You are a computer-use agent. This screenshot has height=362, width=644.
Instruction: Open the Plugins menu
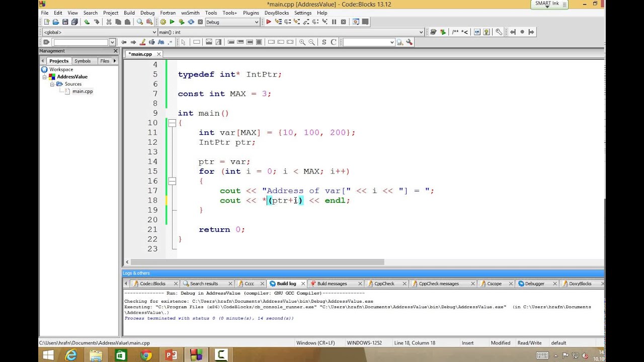[x=251, y=13]
